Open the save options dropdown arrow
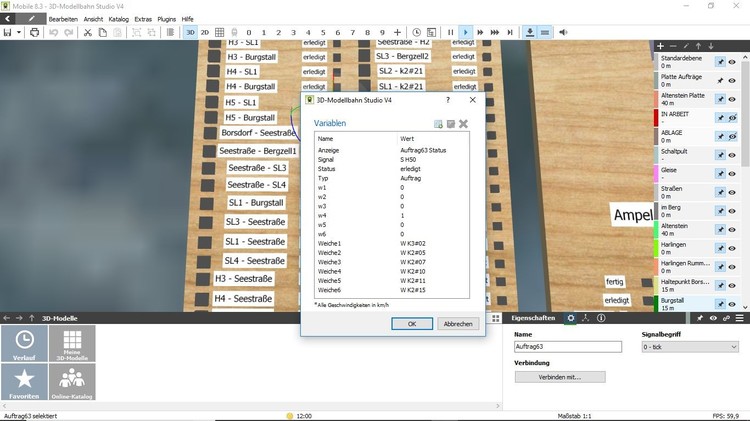This screenshot has width=750, height=421. click(19, 33)
